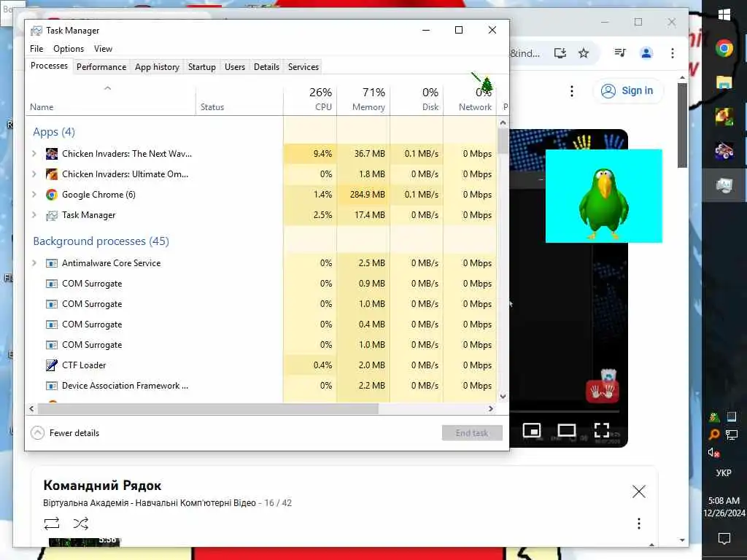
Task: Click the Task Manager title bar icon
Action: click(x=36, y=31)
